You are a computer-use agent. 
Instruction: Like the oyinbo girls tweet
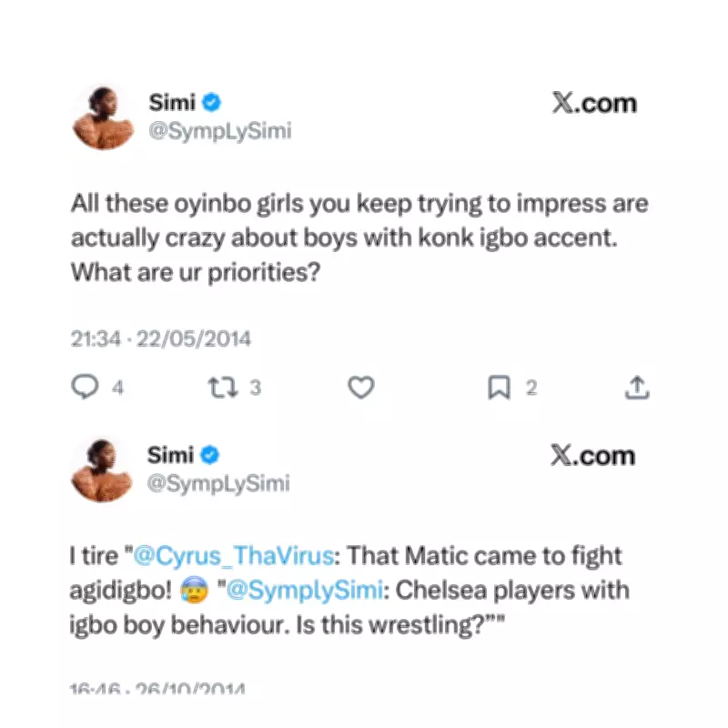coord(360,386)
